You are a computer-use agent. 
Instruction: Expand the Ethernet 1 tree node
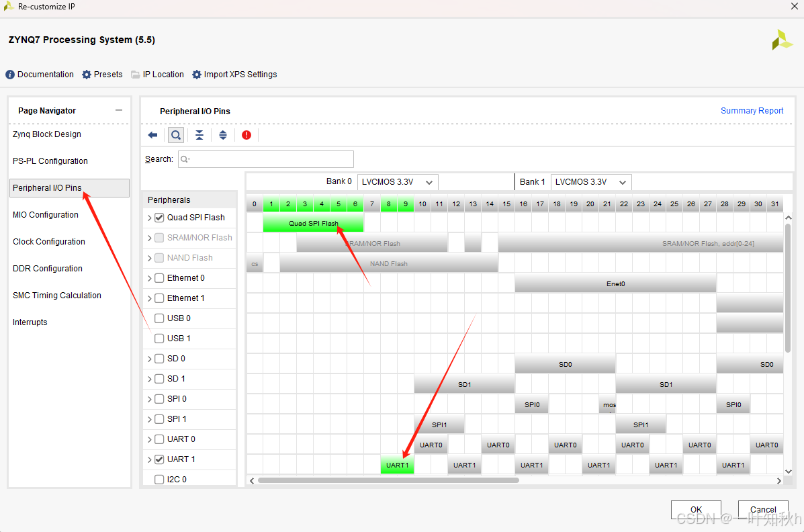[149, 298]
